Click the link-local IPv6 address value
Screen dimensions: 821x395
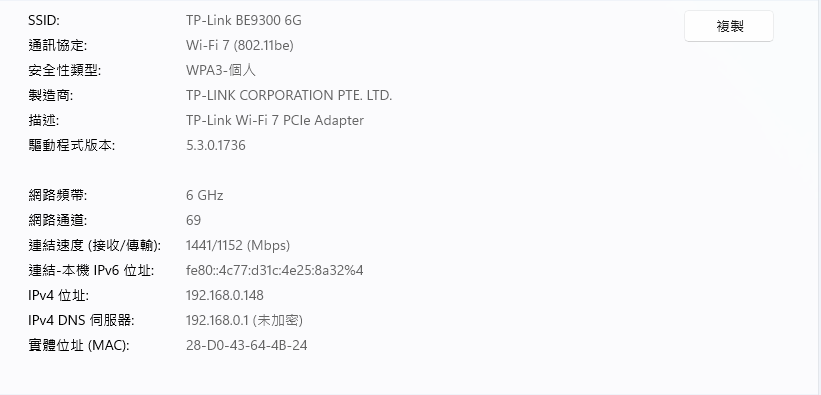(x=274, y=270)
